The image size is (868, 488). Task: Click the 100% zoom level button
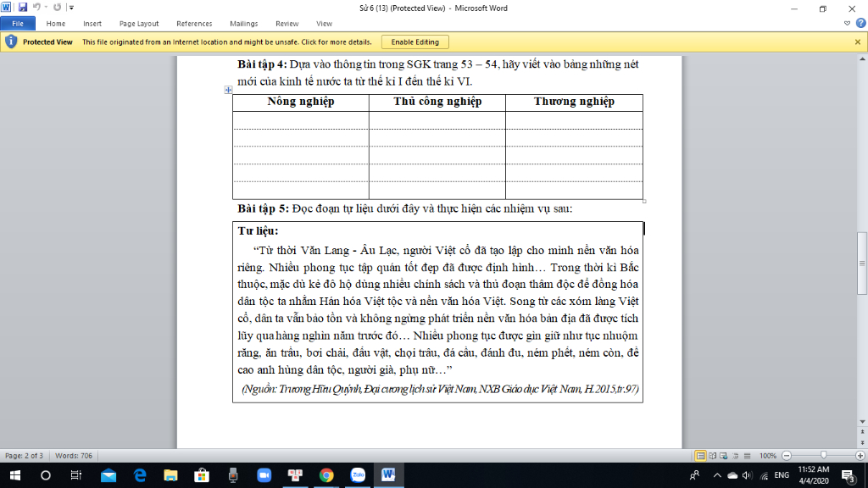768,456
